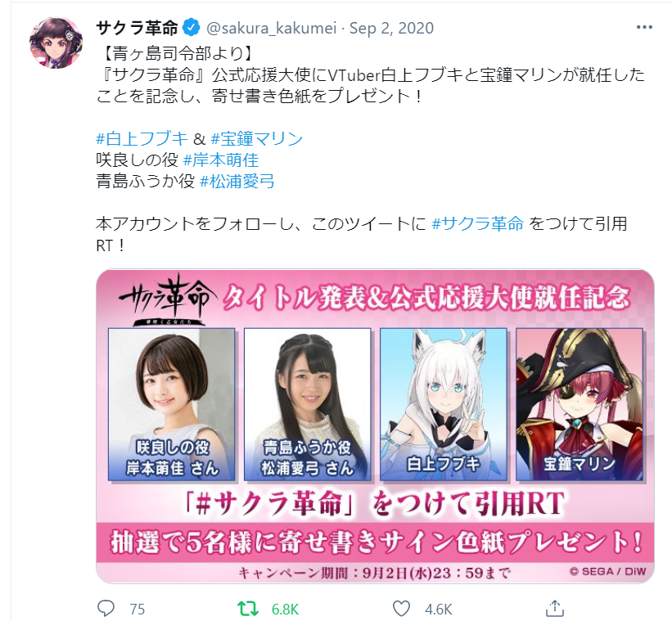Open the #サクラ革命 hashtag in tweet text
Screen dimensions: 672x621
[477, 223]
